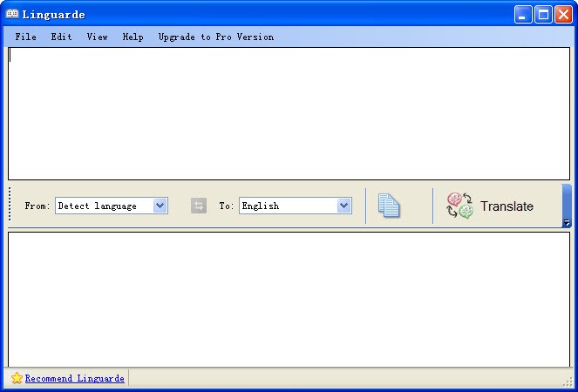The image size is (578, 392).
Task: Open the Recommend Linguarde link
Action: (x=74, y=378)
